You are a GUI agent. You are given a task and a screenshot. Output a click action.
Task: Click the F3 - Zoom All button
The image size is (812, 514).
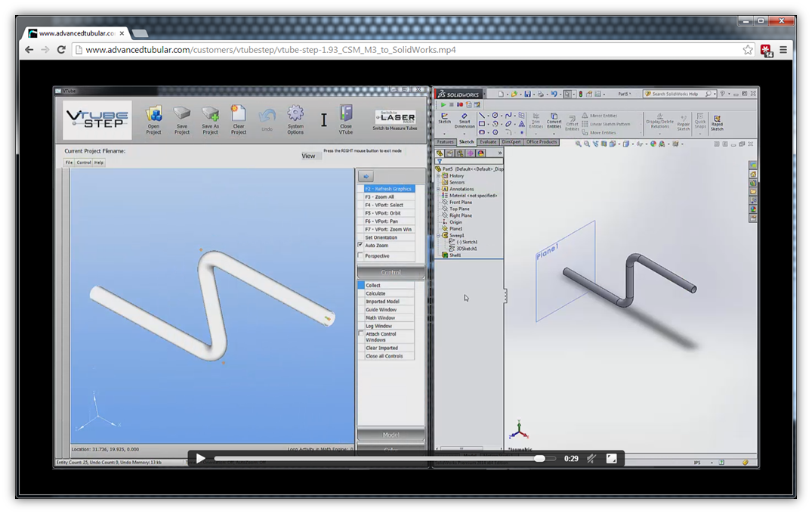click(386, 197)
